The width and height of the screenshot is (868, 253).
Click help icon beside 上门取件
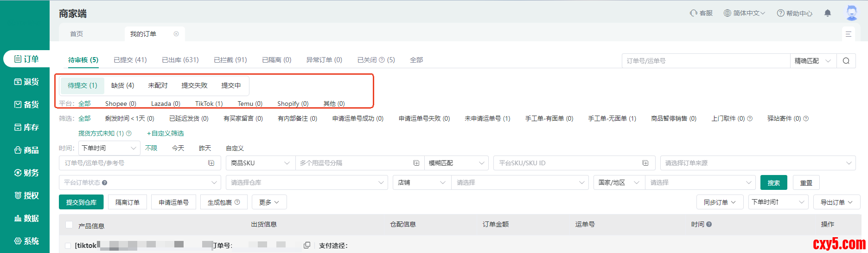(x=750, y=118)
